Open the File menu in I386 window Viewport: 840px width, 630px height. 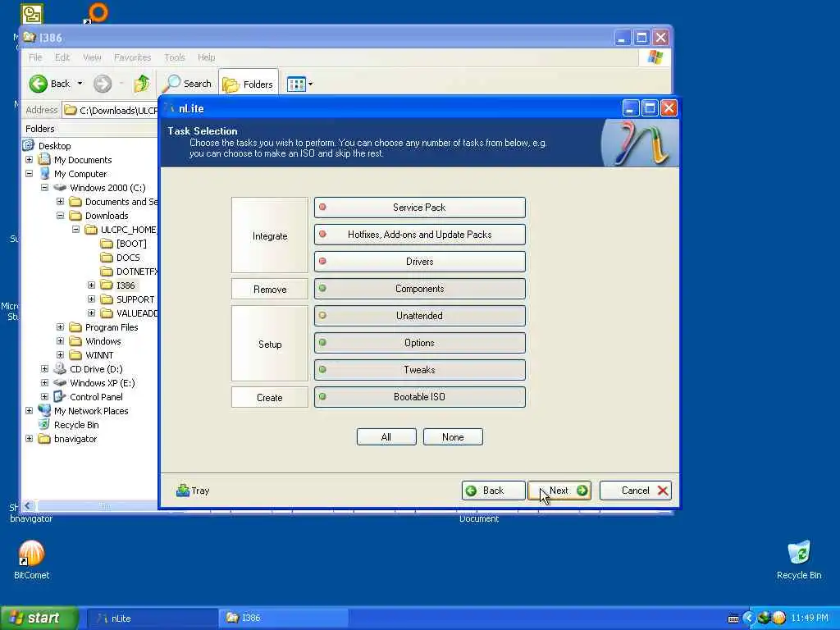click(x=35, y=57)
